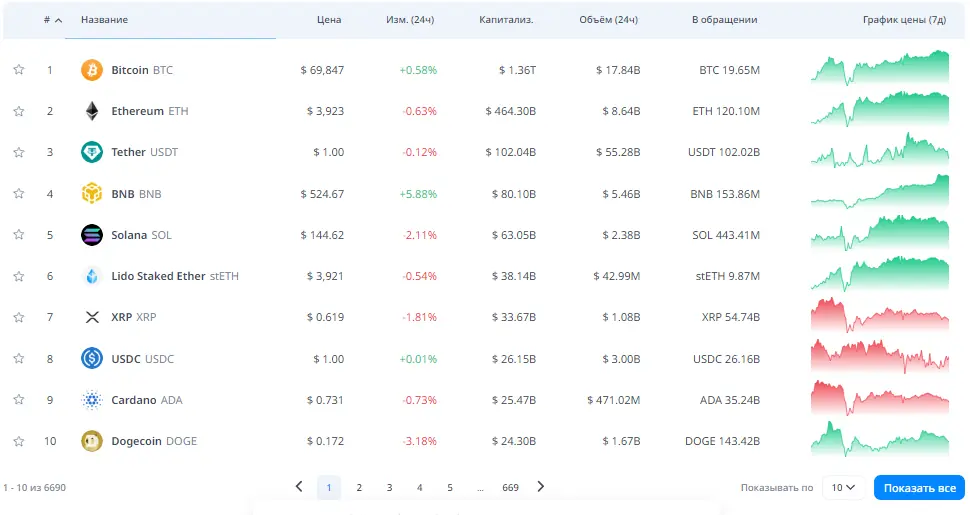
Task: Toggle the Solana favorite star
Action: click(19, 234)
